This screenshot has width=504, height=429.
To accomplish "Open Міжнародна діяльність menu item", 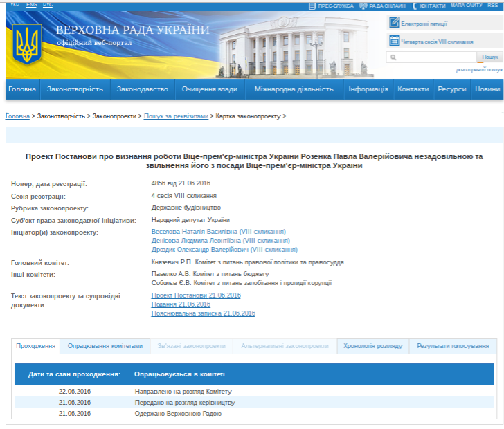I will click(294, 89).
